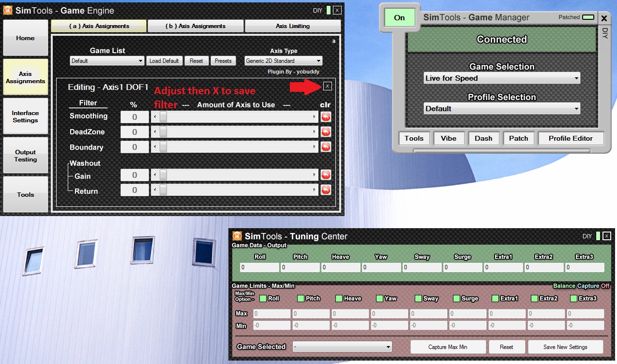Toggle the Sway Max/Min option checkbox

418,298
